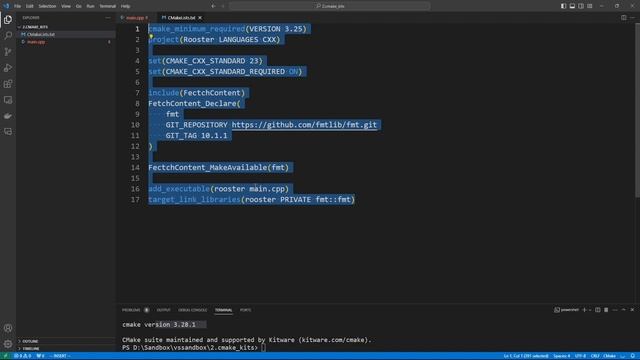Open terminal panel more actions ellipsis

coord(615,310)
